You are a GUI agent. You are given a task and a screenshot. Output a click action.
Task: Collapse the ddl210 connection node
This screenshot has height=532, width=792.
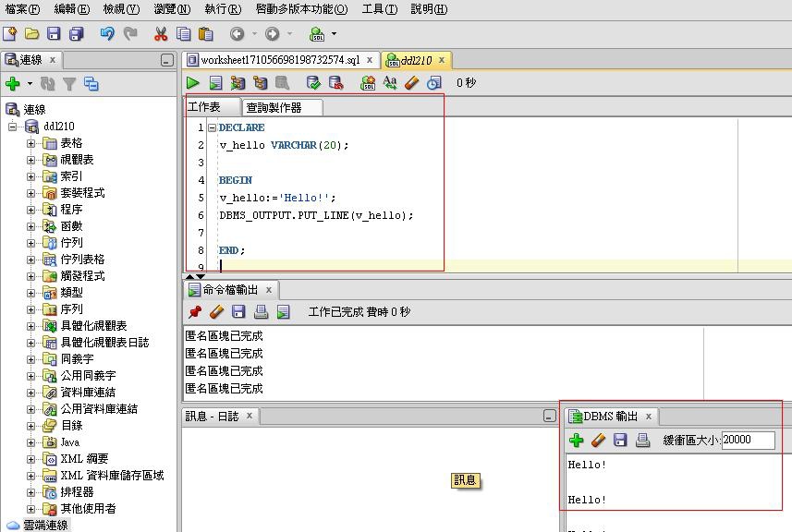pyautogui.click(x=13, y=127)
